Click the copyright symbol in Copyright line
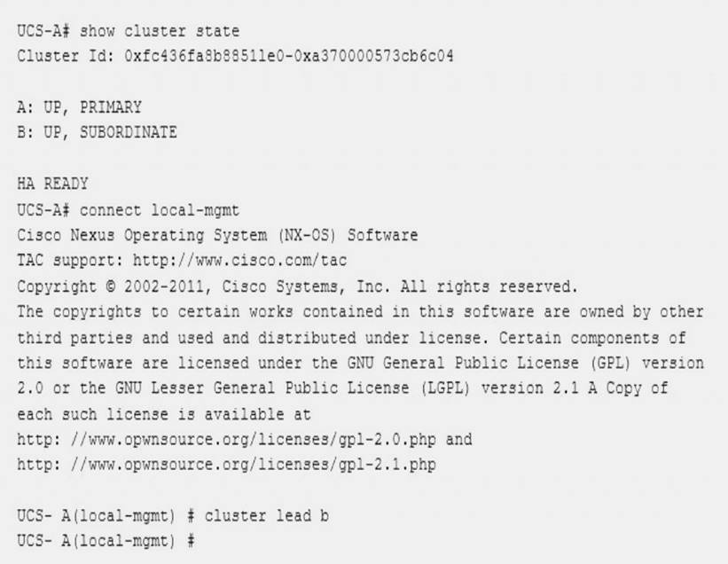This screenshot has width=728, height=564. [x=111, y=286]
